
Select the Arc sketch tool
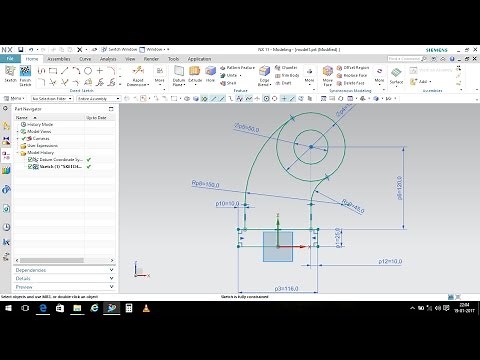click(x=76, y=71)
